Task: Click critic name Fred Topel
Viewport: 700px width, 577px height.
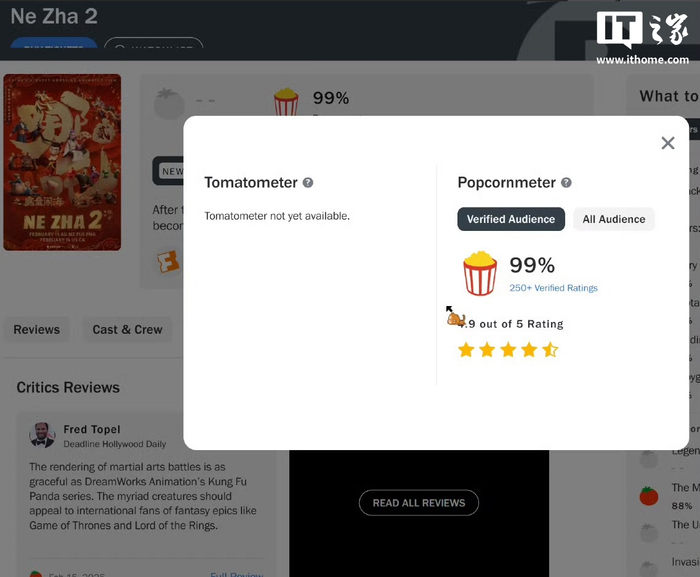Action: [x=92, y=429]
